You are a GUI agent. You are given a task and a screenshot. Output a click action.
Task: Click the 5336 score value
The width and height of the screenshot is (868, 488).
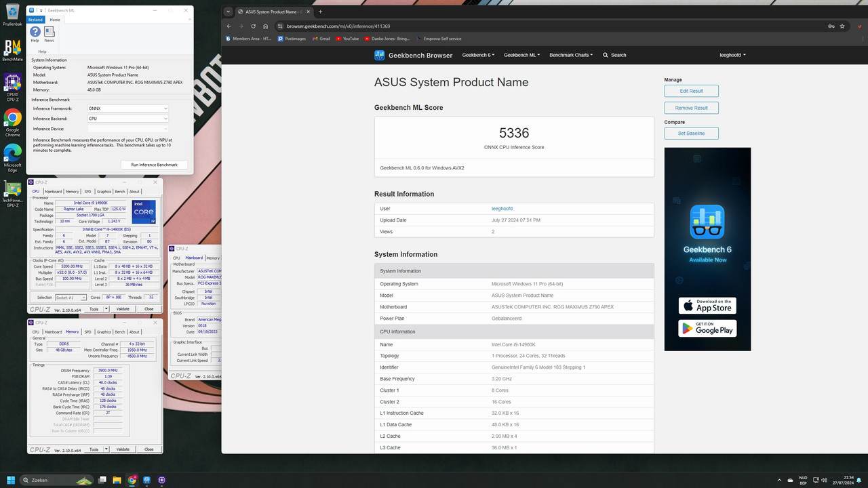[x=514, y=133]
